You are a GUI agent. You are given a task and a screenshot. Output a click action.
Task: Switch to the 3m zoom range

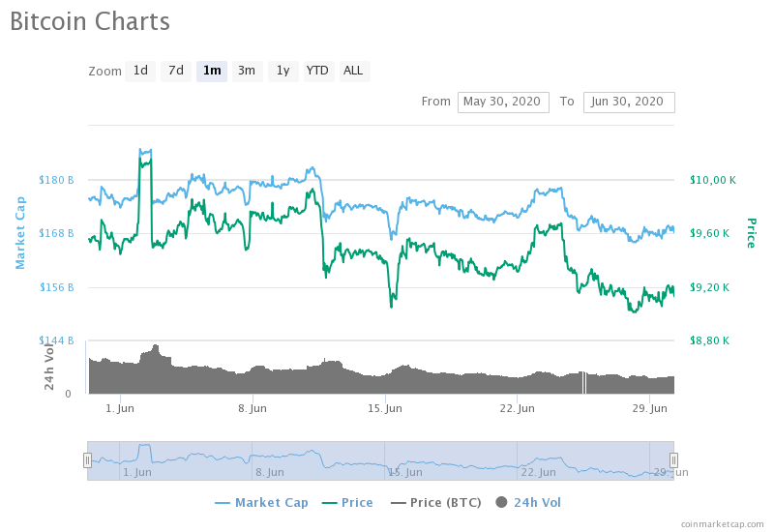247,71
